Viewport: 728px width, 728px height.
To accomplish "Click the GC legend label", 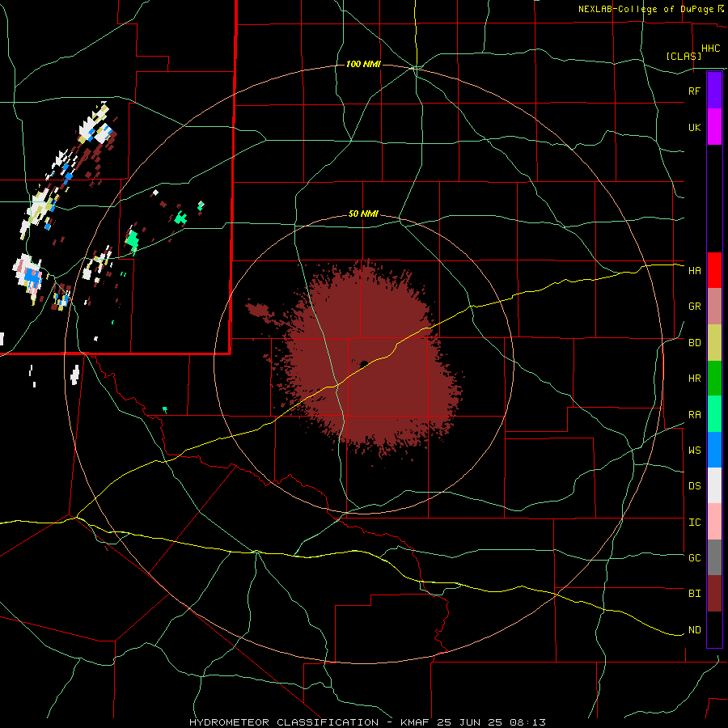I will [694, 558].
